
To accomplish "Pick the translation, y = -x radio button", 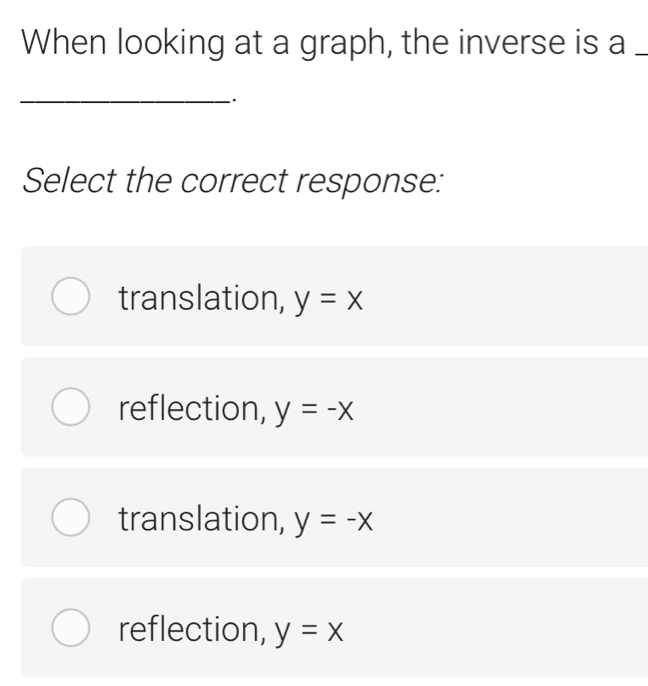I will 69,518.
